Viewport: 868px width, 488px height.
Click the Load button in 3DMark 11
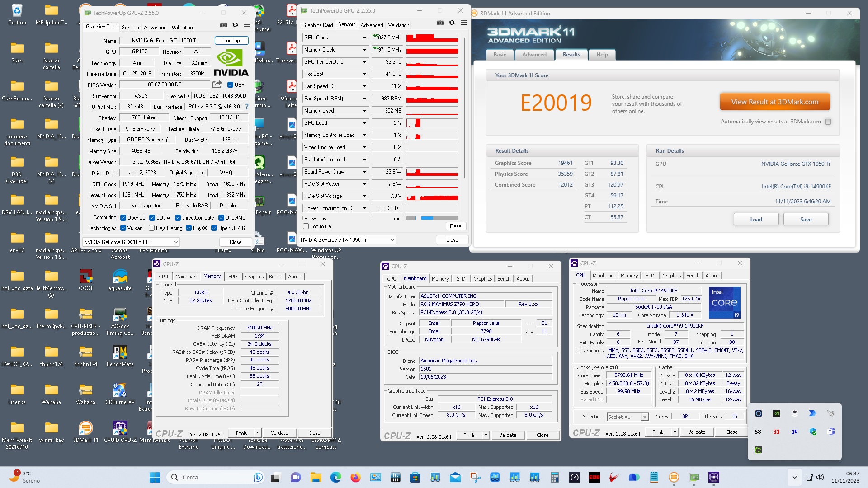coord(756,220)
